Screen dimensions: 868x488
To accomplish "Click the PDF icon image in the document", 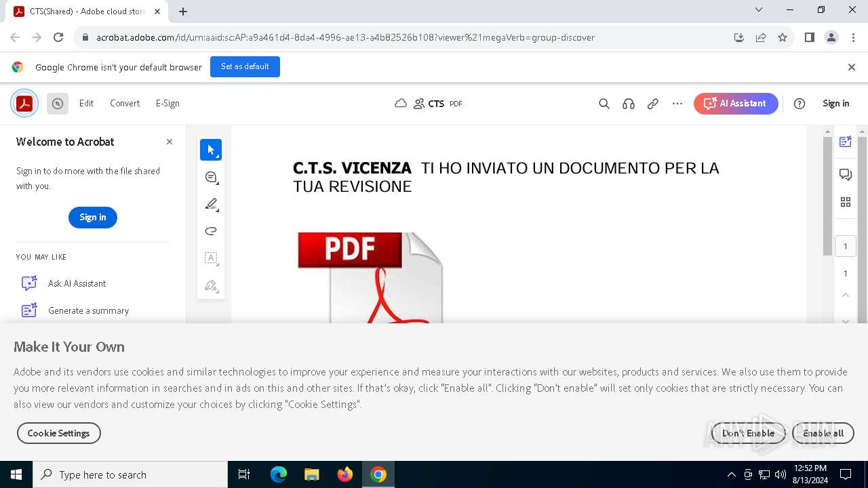I will click(x=370, y=277).
